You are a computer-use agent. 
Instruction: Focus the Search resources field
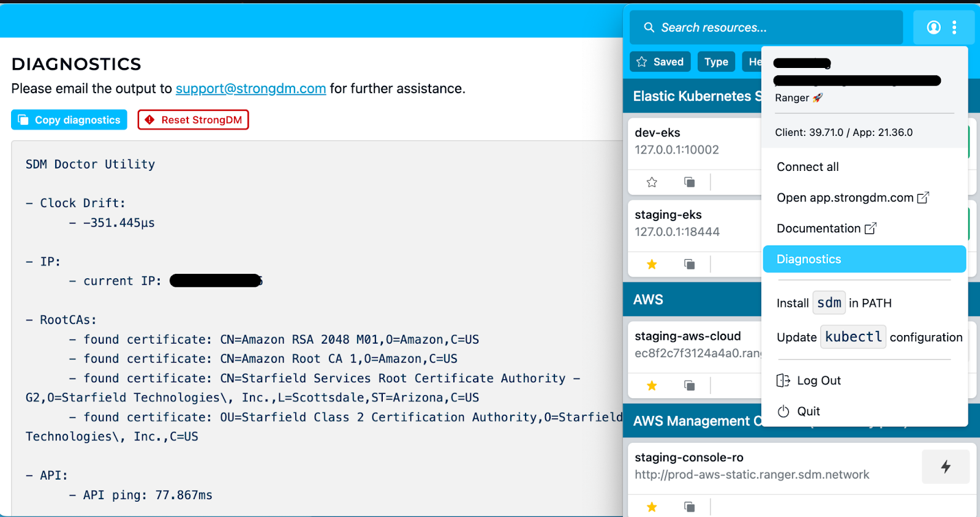pyautogui.click(x=766, y=28)
